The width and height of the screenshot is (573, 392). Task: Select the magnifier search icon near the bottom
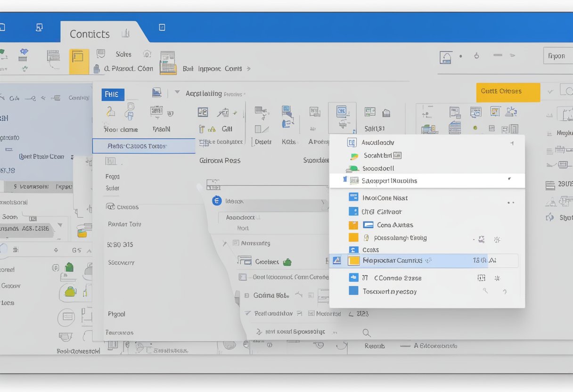(x=367, y=332)
